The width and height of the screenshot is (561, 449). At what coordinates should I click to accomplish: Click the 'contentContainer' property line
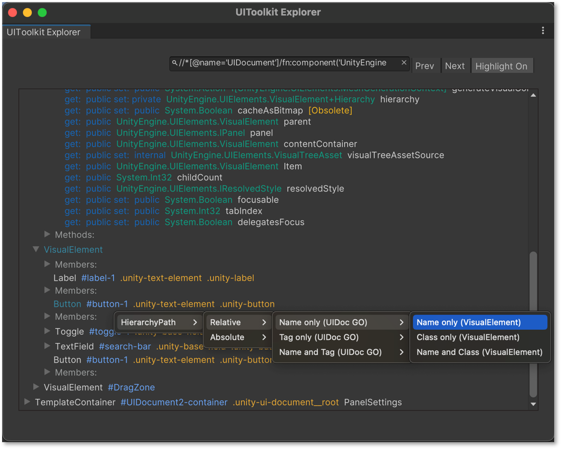(x=210, y=144)
